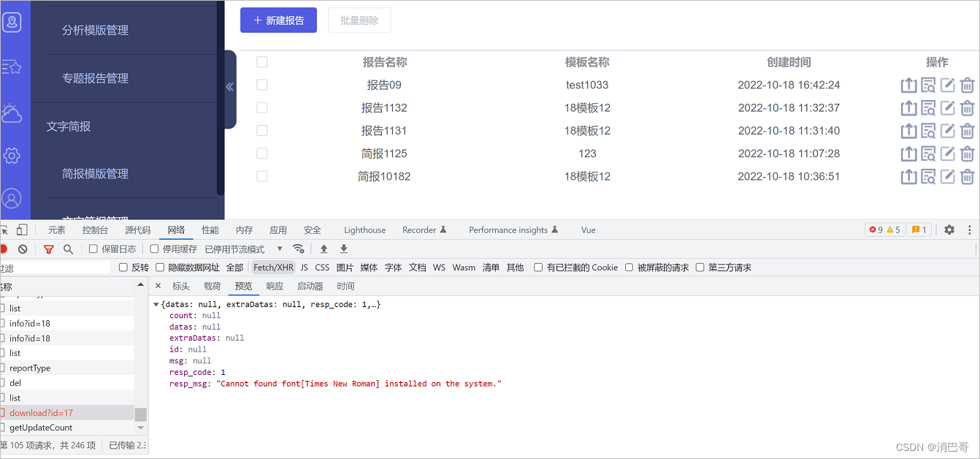Open the 响应 tab in the network panel
Viewport: 980px width, 459px height.
click(x=275, y=286)
